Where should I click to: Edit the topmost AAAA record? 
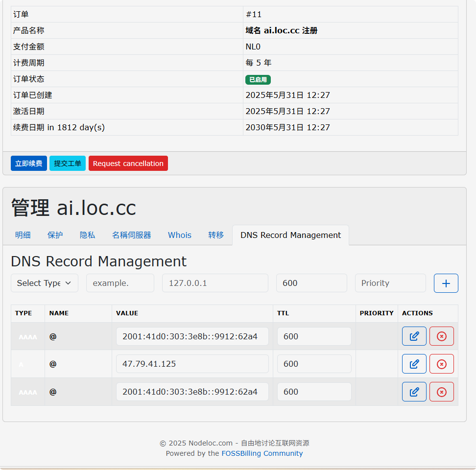pos(414,336)
